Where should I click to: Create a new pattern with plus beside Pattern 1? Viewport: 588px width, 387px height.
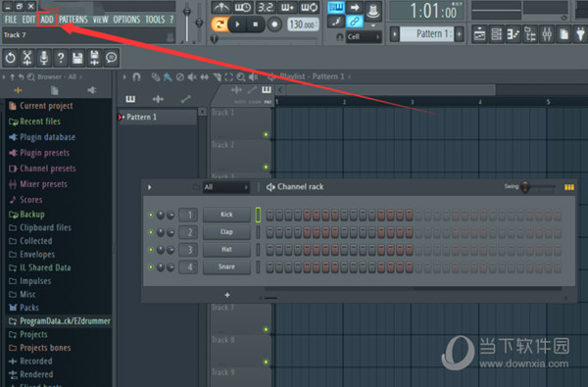(x=459, y=34)
